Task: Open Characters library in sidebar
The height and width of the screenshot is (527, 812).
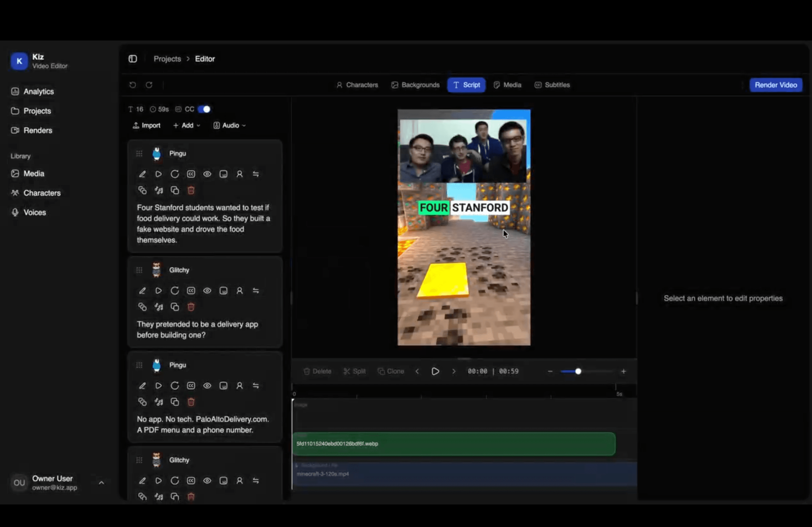Action: [36, 193]
